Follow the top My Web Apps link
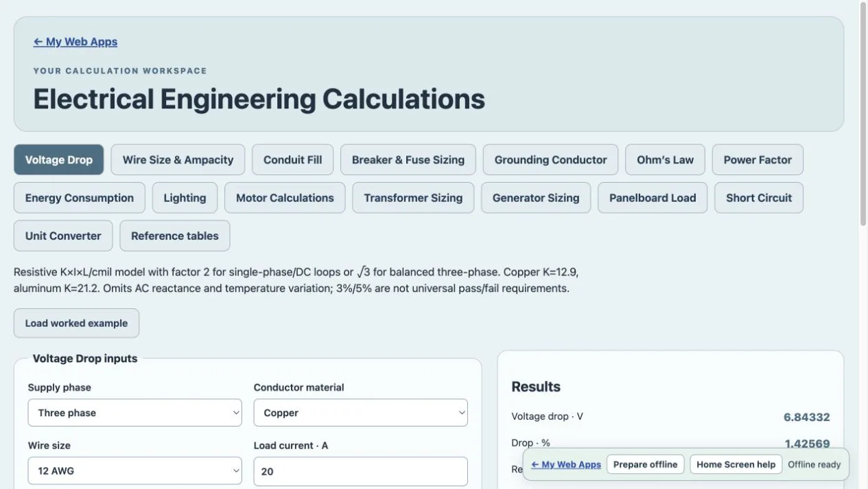Viewport: 868px width, 489px height. (75, 42)
